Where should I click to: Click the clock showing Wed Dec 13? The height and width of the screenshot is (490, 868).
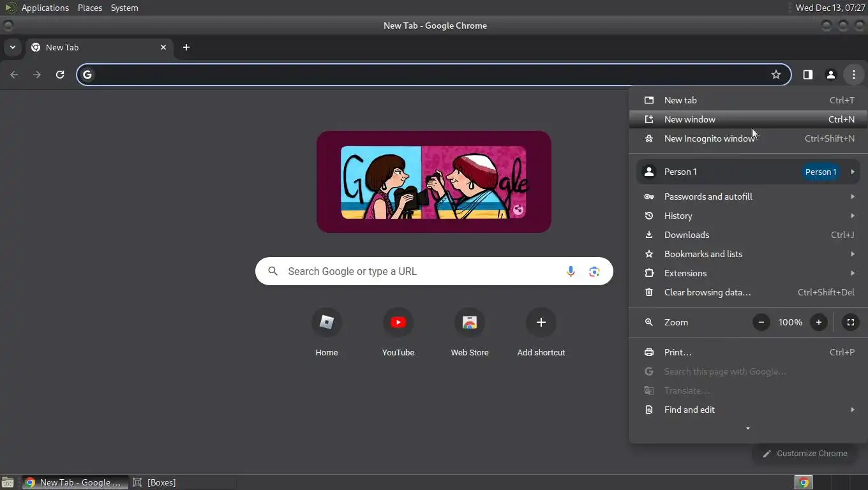click(x=830, y=8)
